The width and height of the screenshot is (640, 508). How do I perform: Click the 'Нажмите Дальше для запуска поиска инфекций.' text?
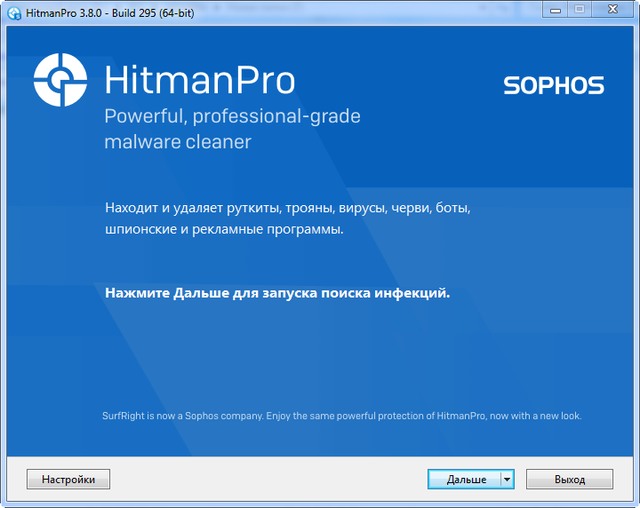pyautogui.click(x=278, y=293)
